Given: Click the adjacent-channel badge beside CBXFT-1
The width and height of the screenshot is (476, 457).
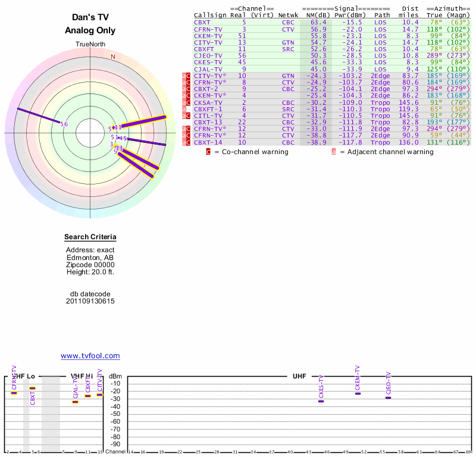Looking at the screenshot, I should click(x=184, y=109).
